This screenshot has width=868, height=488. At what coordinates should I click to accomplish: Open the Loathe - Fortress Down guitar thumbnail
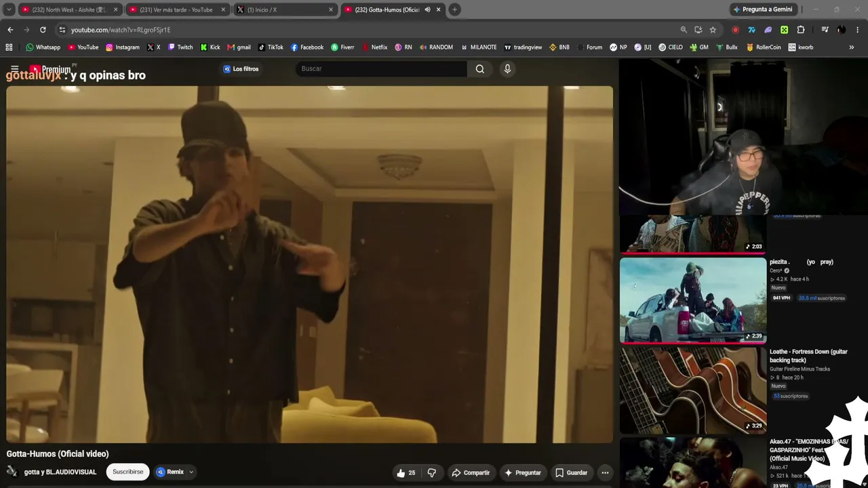[x=693, y=390]
